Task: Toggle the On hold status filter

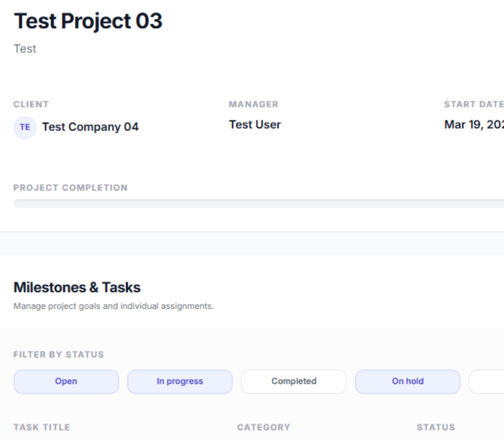Action: 408,381
